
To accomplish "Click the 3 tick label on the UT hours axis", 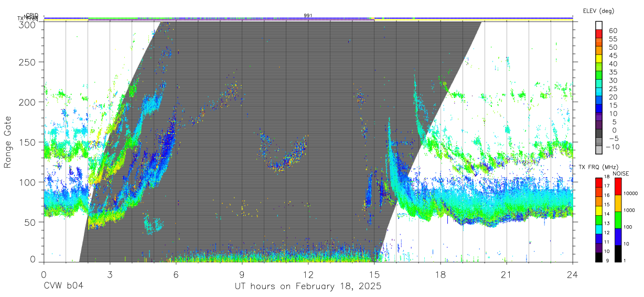I will 110,274.
